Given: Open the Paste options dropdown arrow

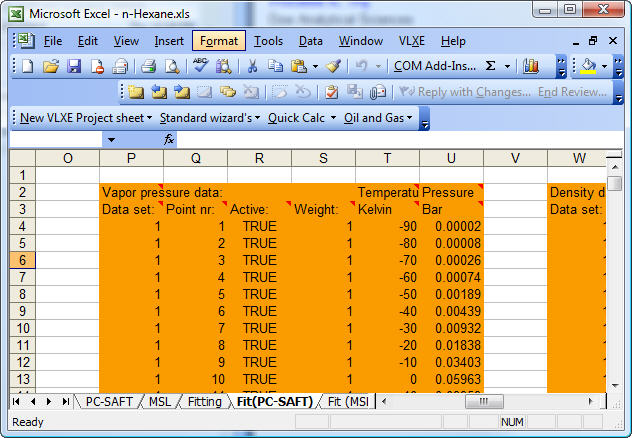Looking at the screenshot, I should [315, 66].
